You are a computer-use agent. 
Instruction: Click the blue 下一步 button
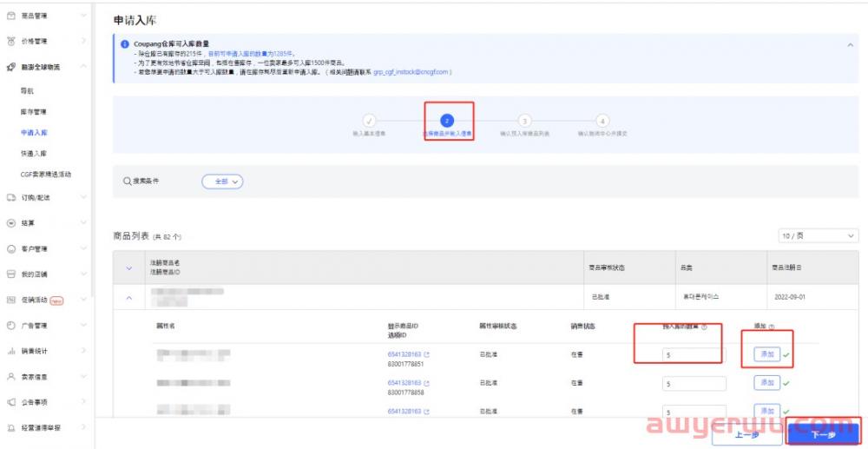coord(823,433)
